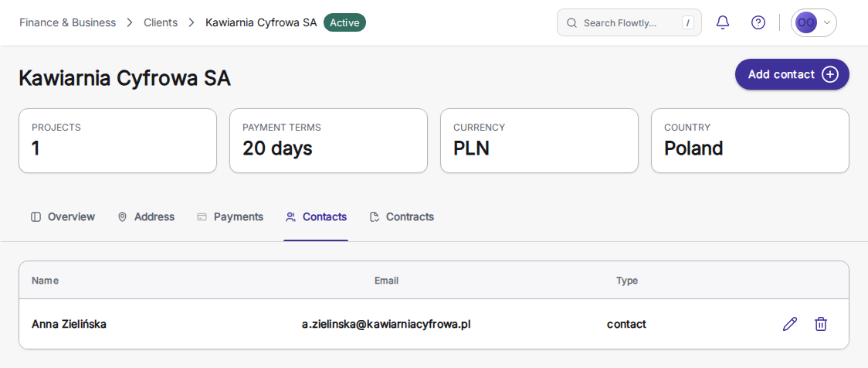Click the Overview tab's panel icon

click(x=36, y=216)
